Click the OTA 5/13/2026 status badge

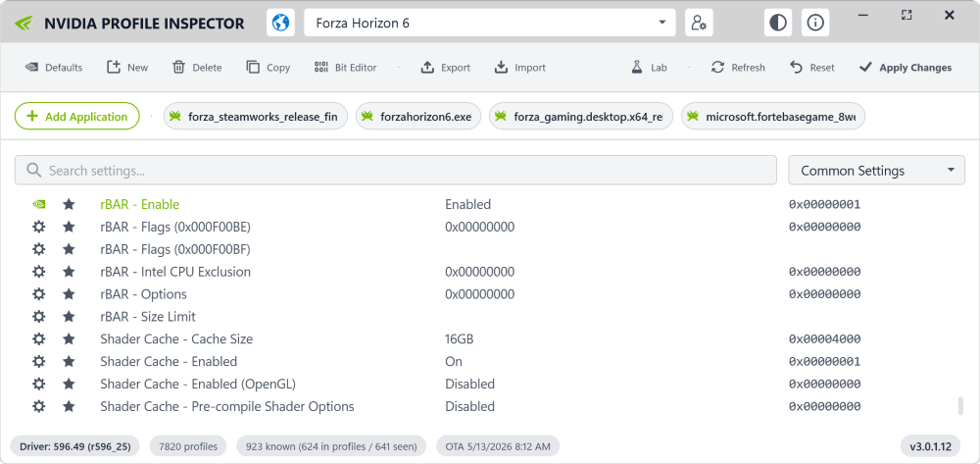(x=498, y=446)
